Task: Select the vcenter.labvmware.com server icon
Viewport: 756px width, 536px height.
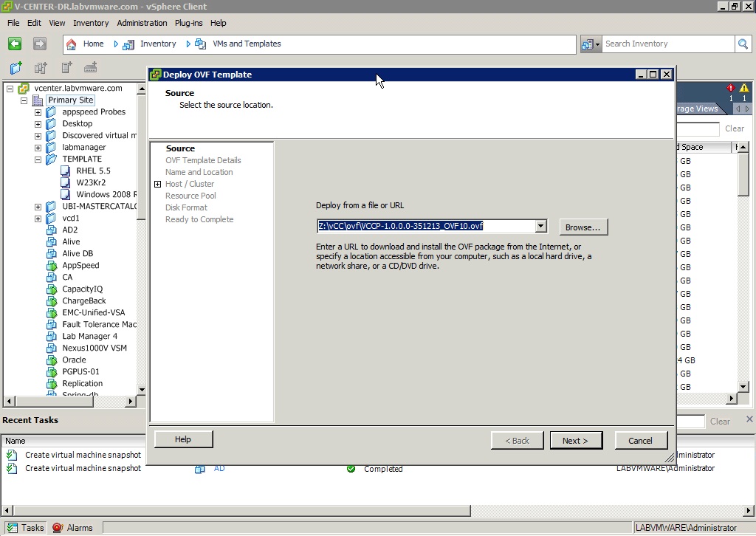Action: (24, 89)
